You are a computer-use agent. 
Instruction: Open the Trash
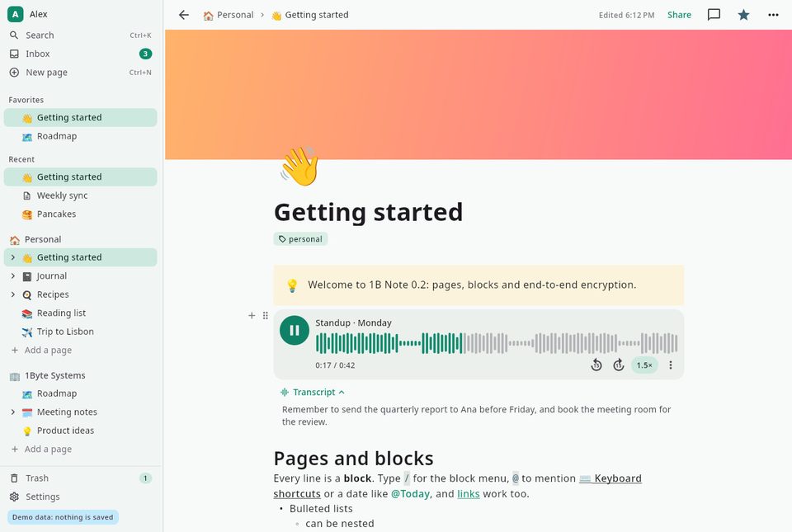[81, 478]
